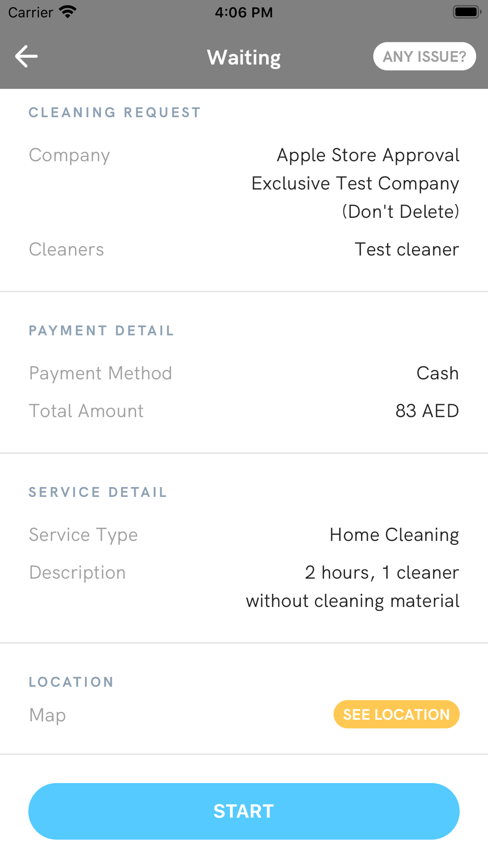
Task: Tap the SERVICE DETAIL section header
Action: coord(98,492)
